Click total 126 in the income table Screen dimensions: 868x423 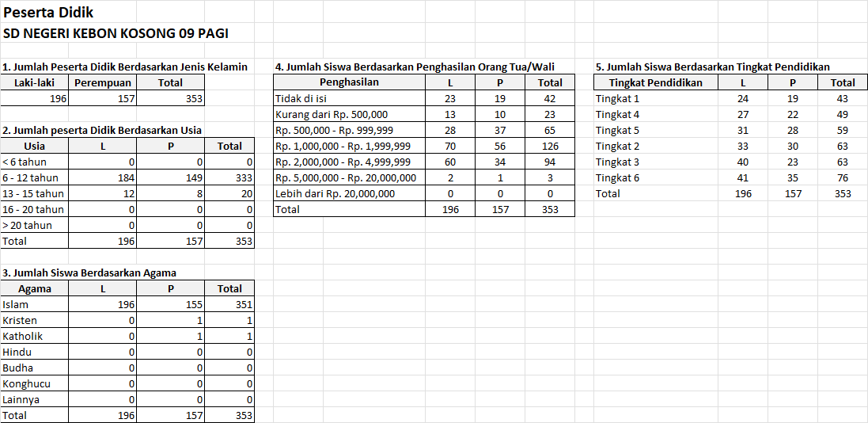coord(550,147)
